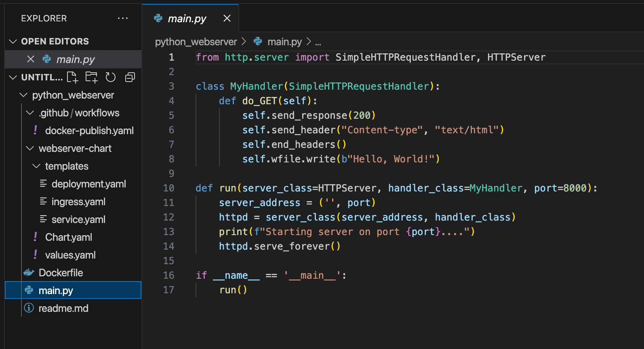Viewport: 644px width, 349px height.
Task: Click Docker whale icon next to Dockerfile
Action: (x=29, y=273)
